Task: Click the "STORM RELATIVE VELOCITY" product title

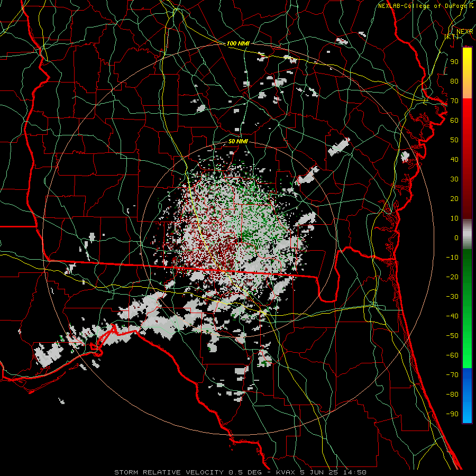Action: coord(169,472)
